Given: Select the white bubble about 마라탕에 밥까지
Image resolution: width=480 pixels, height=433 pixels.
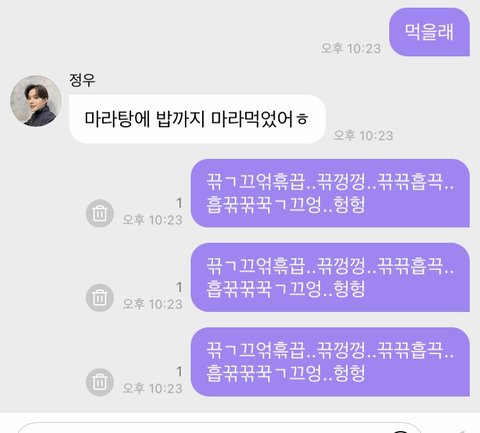Looking at the screenshot, I should coord(197,119).
